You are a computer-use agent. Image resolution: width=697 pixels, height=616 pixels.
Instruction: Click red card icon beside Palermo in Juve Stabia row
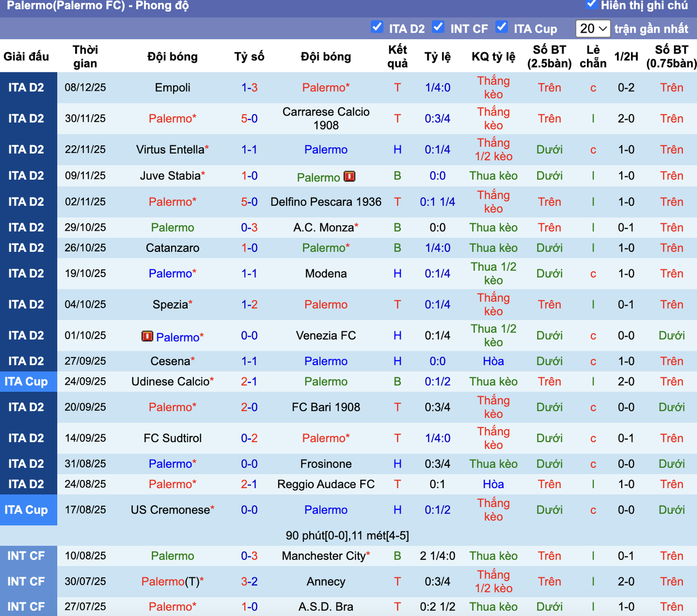click(x=350, y=176)
